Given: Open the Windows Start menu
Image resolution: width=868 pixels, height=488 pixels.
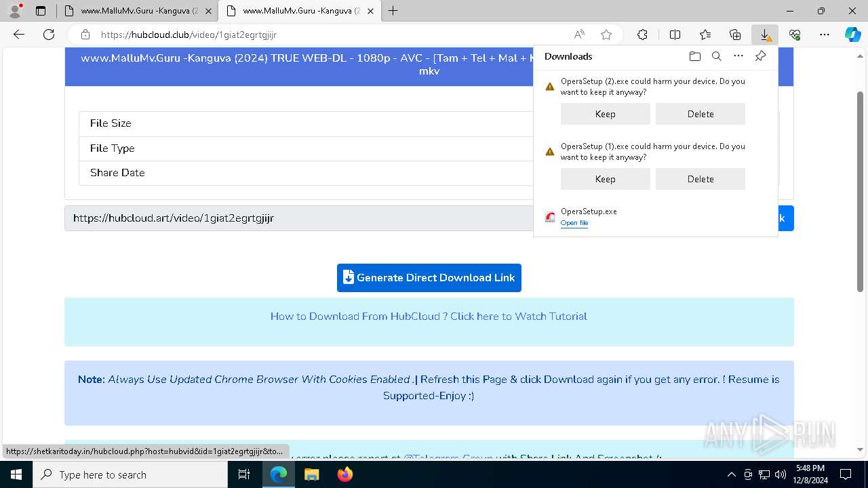Looking at the screenshot, I should pos(16,474).
